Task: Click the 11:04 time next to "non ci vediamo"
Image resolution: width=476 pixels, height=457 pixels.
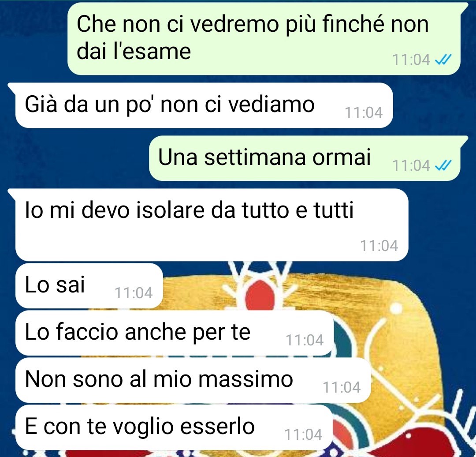Action: coord(364,113)
